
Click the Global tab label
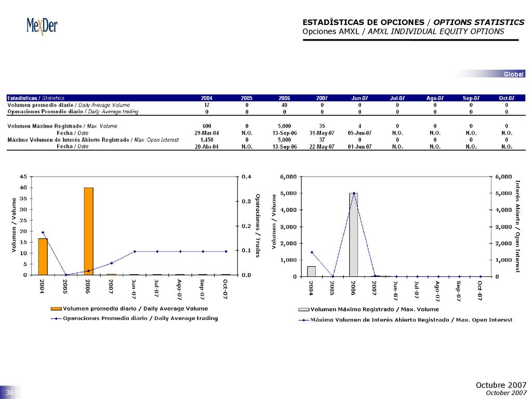pos(513,74)
